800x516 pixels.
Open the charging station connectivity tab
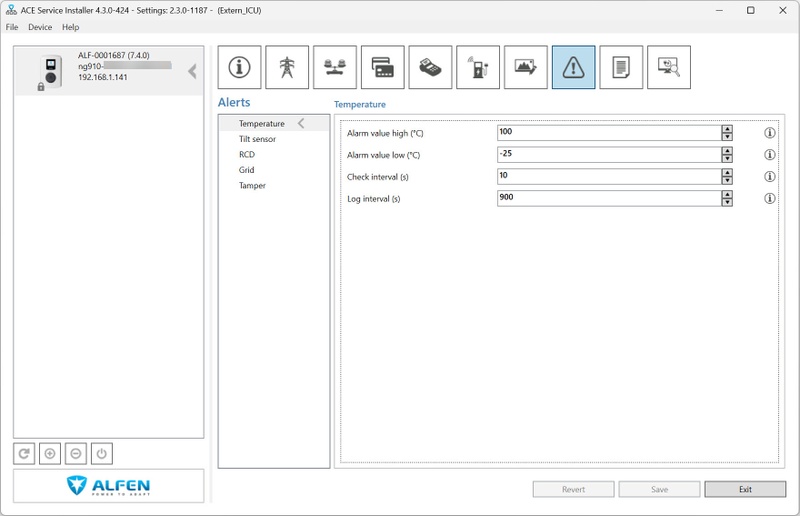(478, 67)
